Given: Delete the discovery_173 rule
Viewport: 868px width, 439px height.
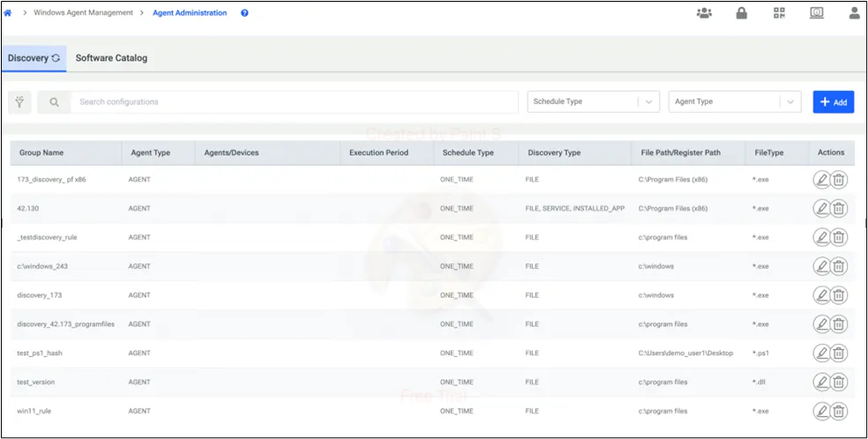Looking at the screenshot, I should point(839,295).
